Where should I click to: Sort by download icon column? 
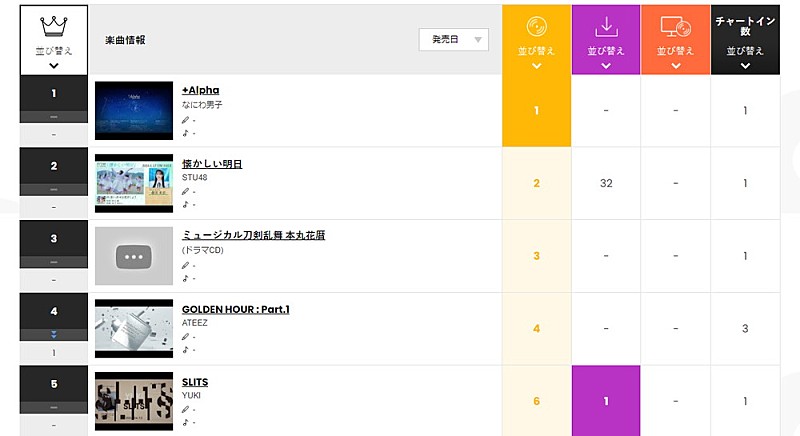(x=606, y=25)
